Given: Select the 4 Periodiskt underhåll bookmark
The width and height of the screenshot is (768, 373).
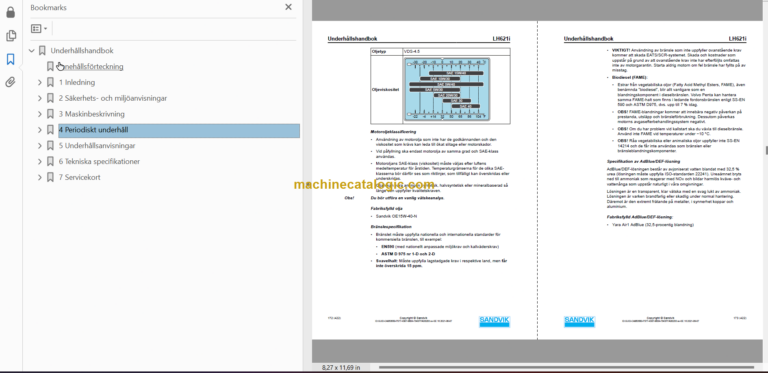Looking at the screenshot, I should coord(94,130).
